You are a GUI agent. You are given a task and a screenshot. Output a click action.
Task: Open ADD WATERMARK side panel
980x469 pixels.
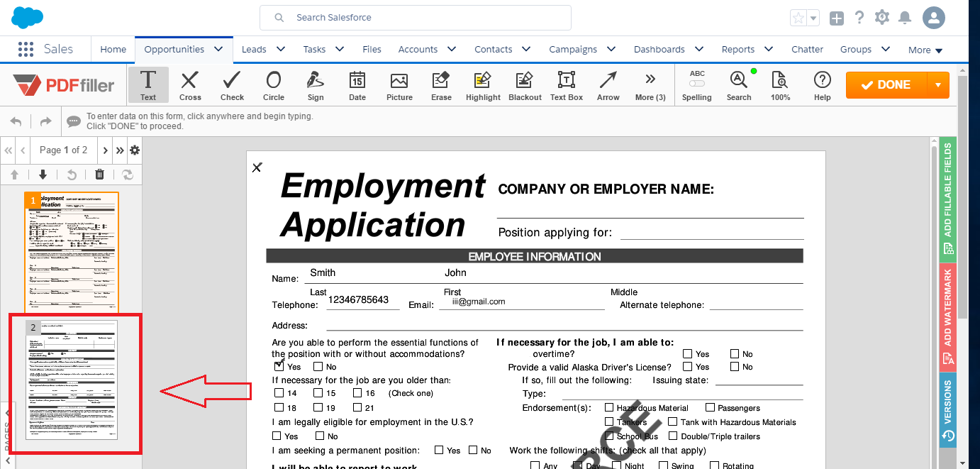pos(948,316)
